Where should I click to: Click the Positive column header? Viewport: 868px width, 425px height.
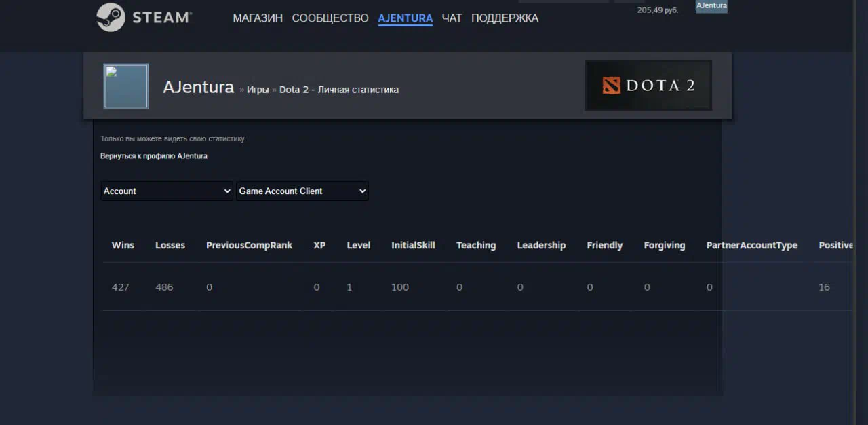click(835, 245)
